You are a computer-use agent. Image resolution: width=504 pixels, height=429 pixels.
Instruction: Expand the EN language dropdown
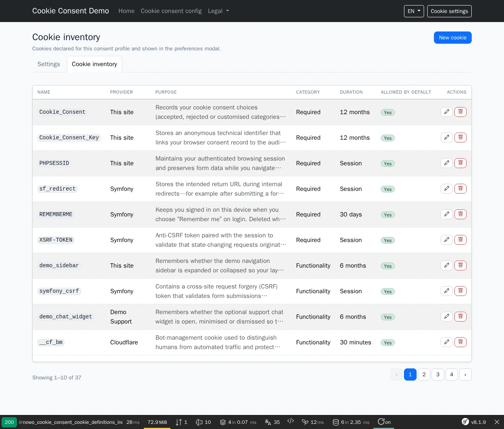[414, 11]
